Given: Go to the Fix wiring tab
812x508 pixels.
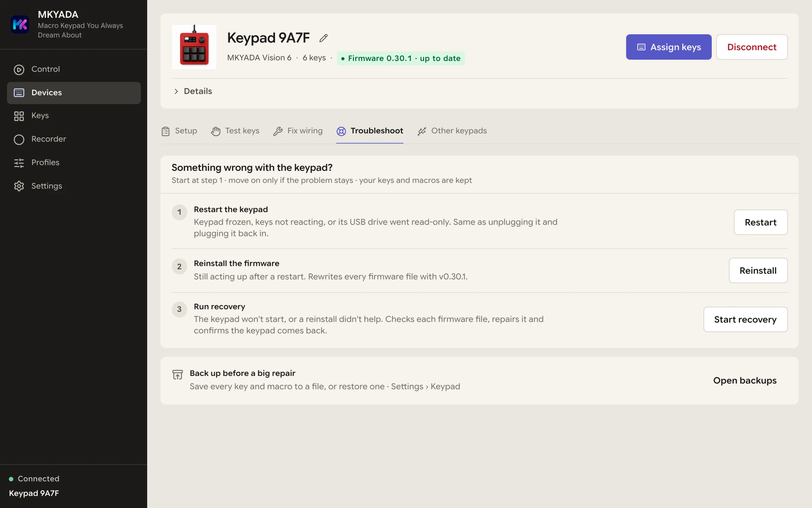Looking at the screenshot, I should tap(298, 131).
